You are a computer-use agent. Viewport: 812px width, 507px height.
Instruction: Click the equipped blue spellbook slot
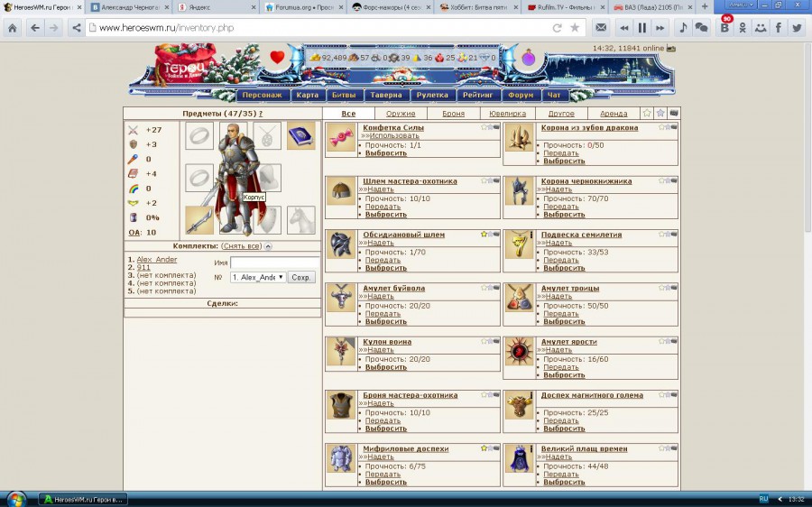pos(300,135)
